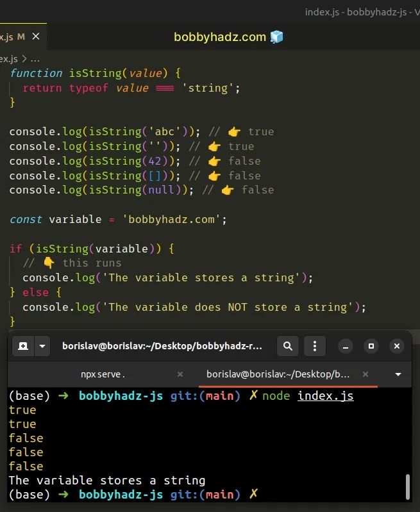
Task: Maximize the terminal window
Action: [x=371, y=346]
